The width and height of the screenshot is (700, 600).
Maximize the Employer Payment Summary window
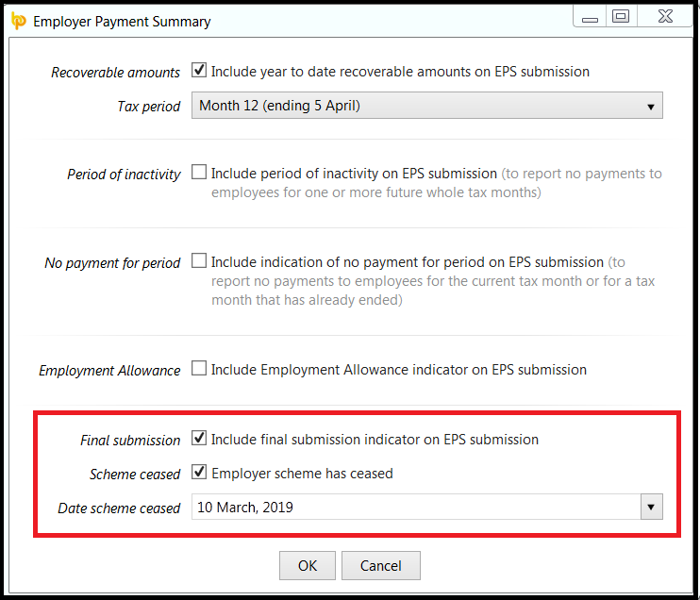click(621, 17)
